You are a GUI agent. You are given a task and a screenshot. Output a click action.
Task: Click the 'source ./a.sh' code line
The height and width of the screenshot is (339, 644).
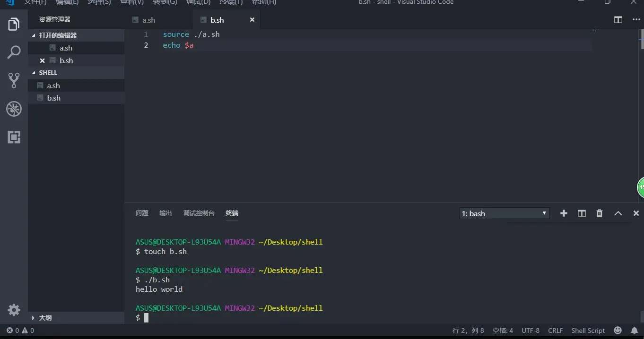pos(191,34)
